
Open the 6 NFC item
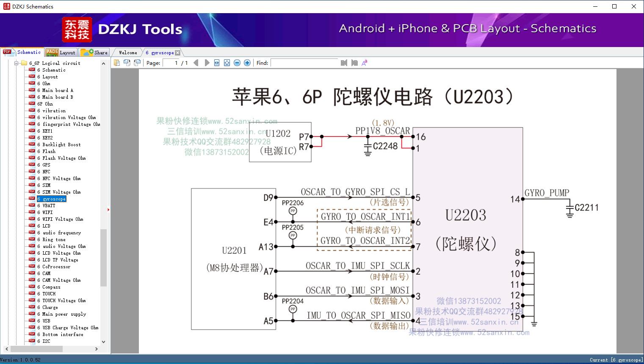click(44, 172)
